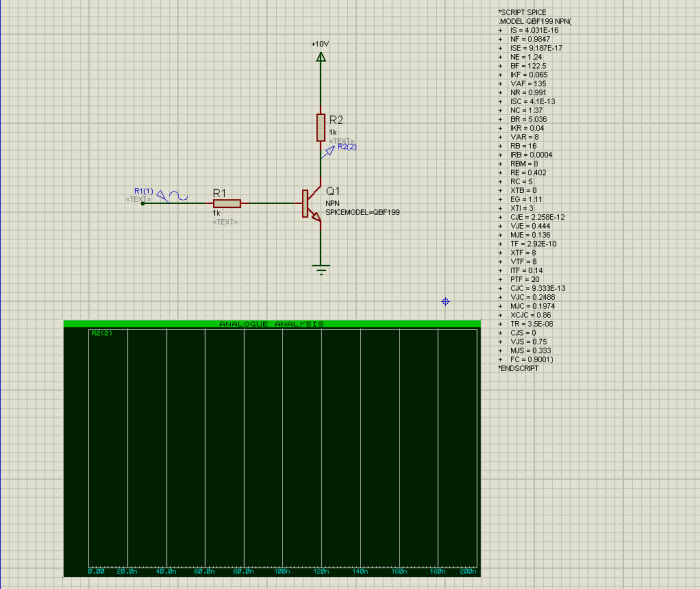700x589 pixels.
Task: Click the BR = 5.036 parameter line
Action: [x=522, y=119]
